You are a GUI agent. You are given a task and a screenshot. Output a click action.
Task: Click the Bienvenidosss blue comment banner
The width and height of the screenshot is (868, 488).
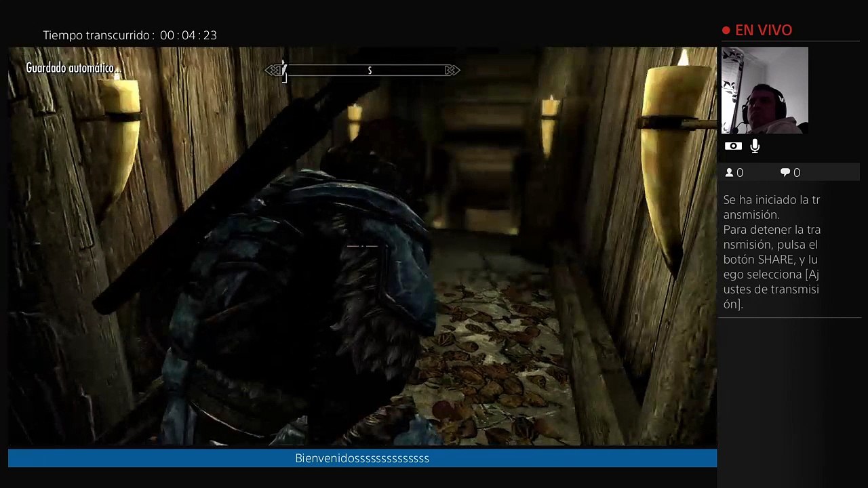coord(362,458)
